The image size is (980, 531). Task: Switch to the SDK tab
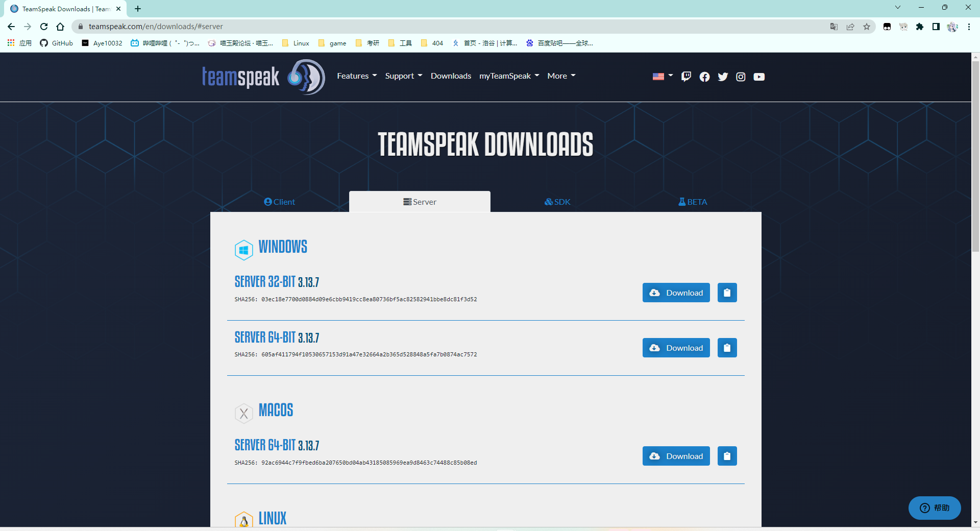pyautogui.click(x=557, y=202)
